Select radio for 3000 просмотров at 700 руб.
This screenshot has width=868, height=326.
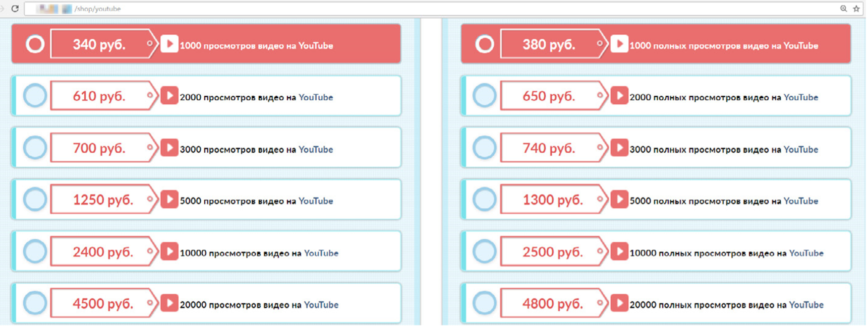tap(35, 148)
